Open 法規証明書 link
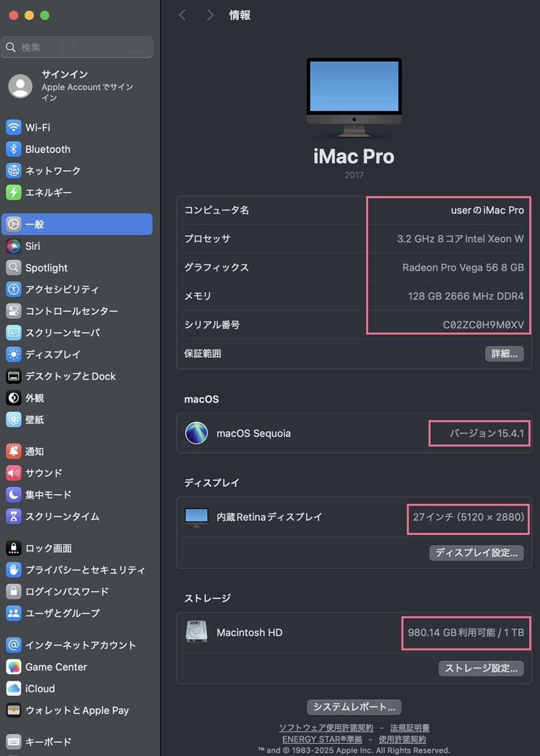 click(410, 728)
